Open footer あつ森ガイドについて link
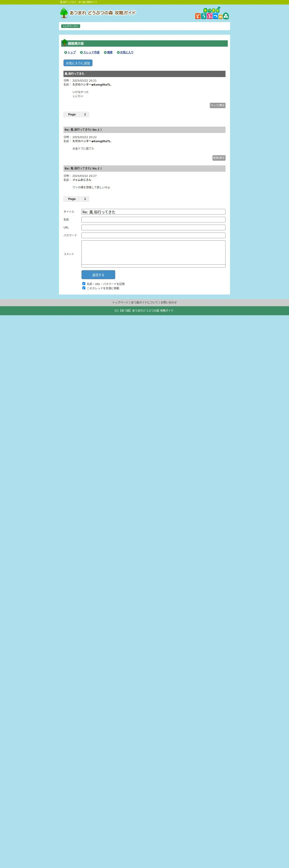Viewport: 289px width, 868px height. (144, 303)
